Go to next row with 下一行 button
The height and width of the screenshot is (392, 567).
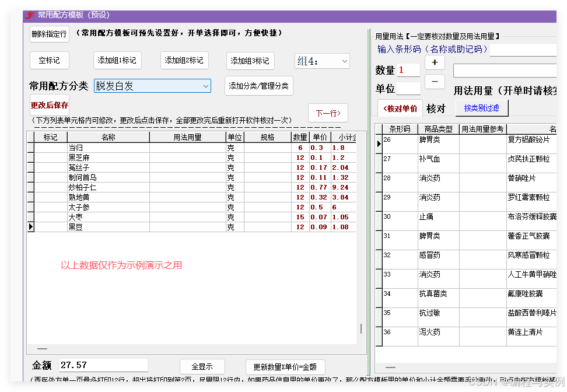pyautogui.click(x=328, y=113)
